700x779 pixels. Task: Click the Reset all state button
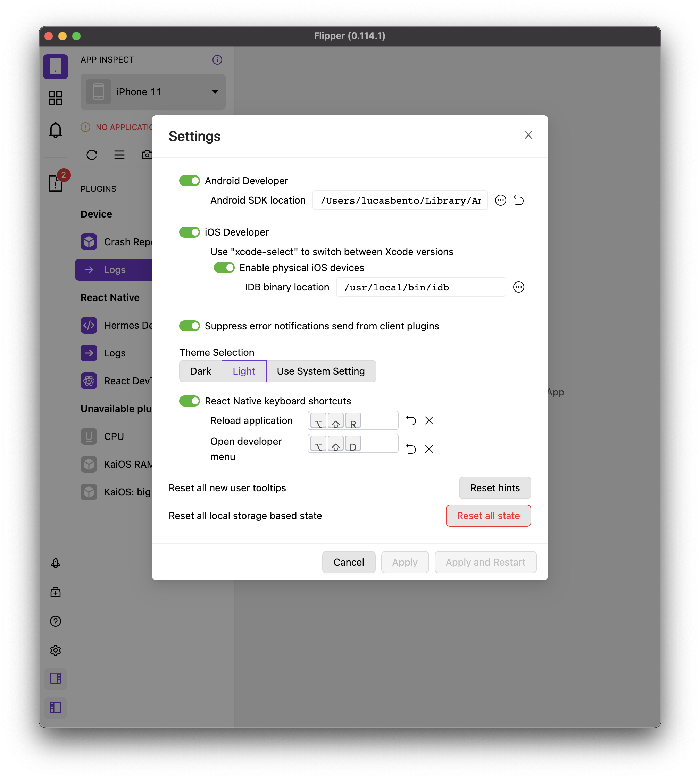(488, 515)
